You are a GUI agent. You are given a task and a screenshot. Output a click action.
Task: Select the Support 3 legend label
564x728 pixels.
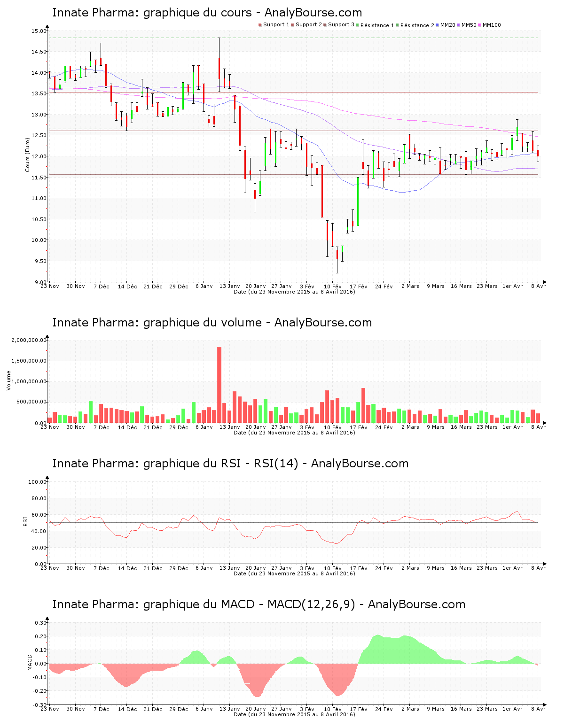coord(341,25)
